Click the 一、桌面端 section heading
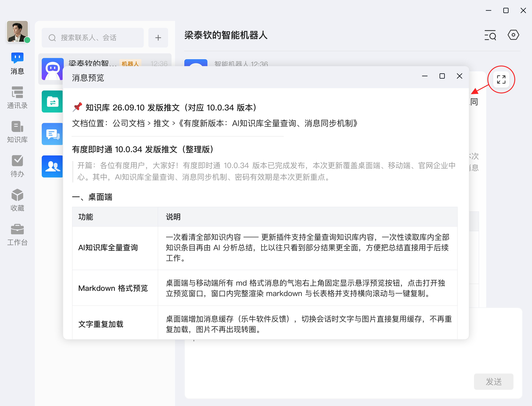532x406 pixels. point(92,197)
